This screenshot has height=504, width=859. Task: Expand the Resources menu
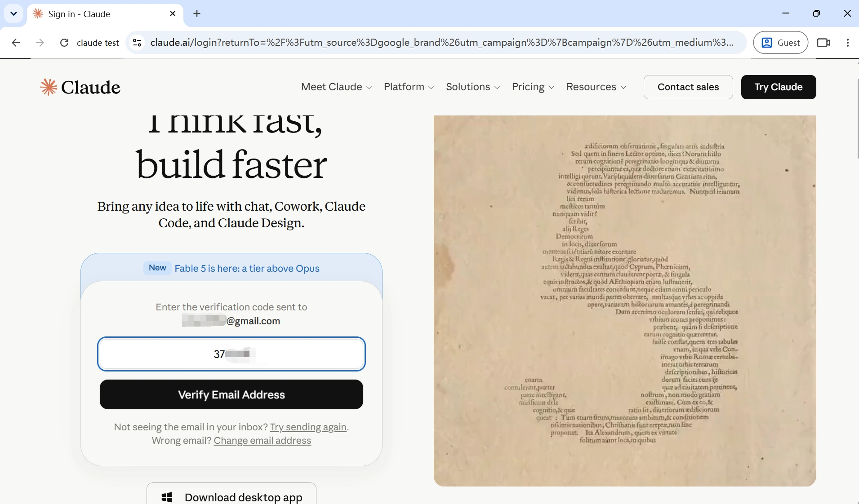(596, 87)
